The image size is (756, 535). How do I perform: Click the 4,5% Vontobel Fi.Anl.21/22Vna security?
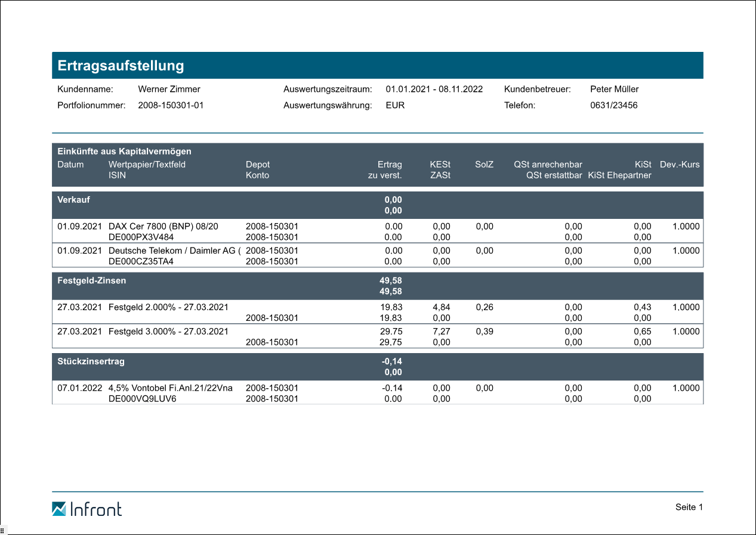(170, 388)
